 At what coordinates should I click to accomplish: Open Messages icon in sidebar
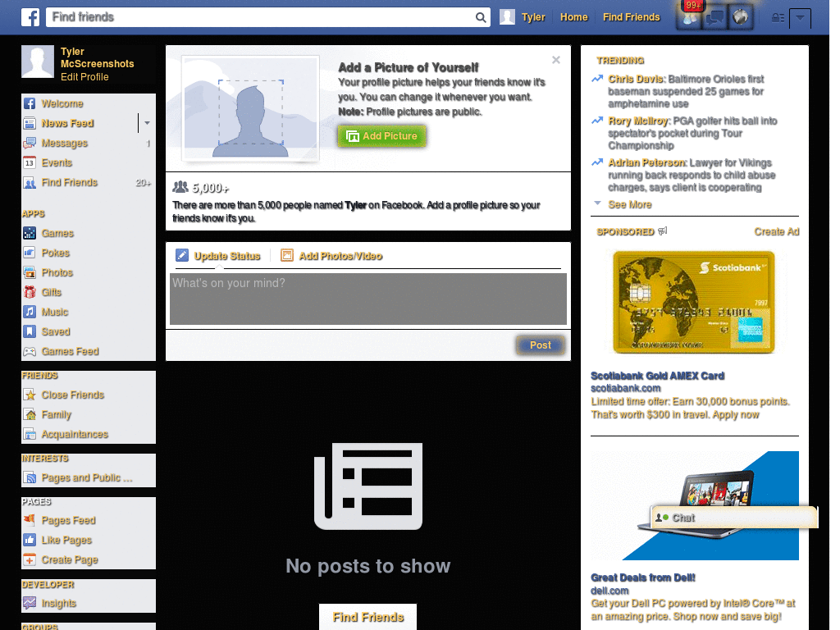click(x=30, y=143)
